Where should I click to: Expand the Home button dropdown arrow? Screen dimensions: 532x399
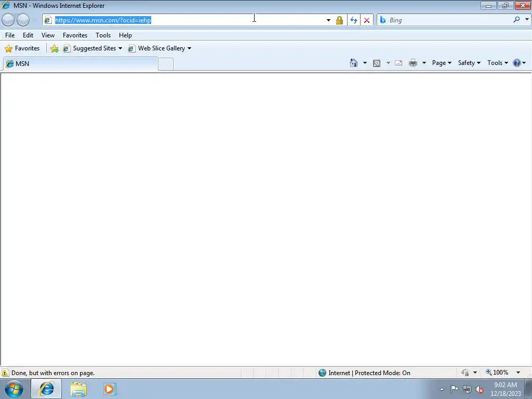coord(365,63)
